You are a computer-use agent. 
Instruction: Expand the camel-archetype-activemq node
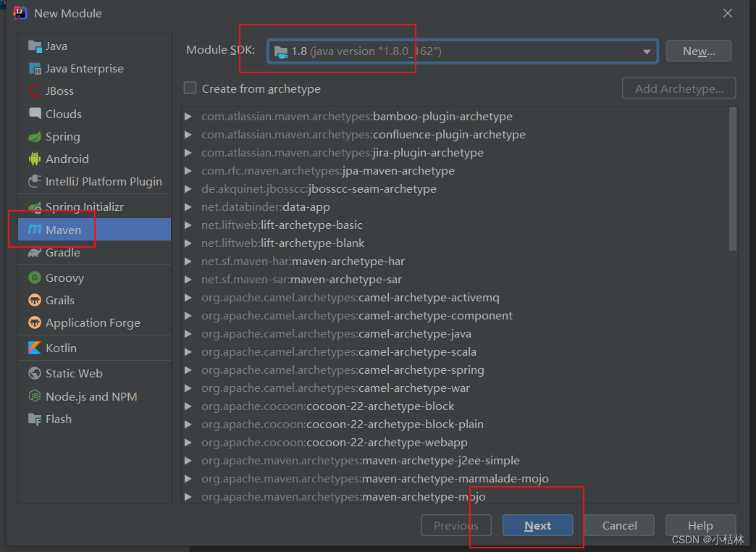[188, 298]
